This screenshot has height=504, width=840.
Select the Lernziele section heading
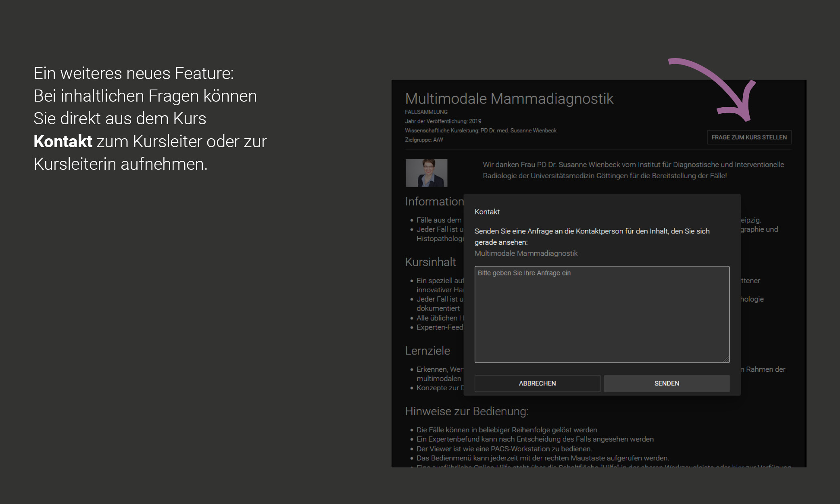(x=427, y=351)
